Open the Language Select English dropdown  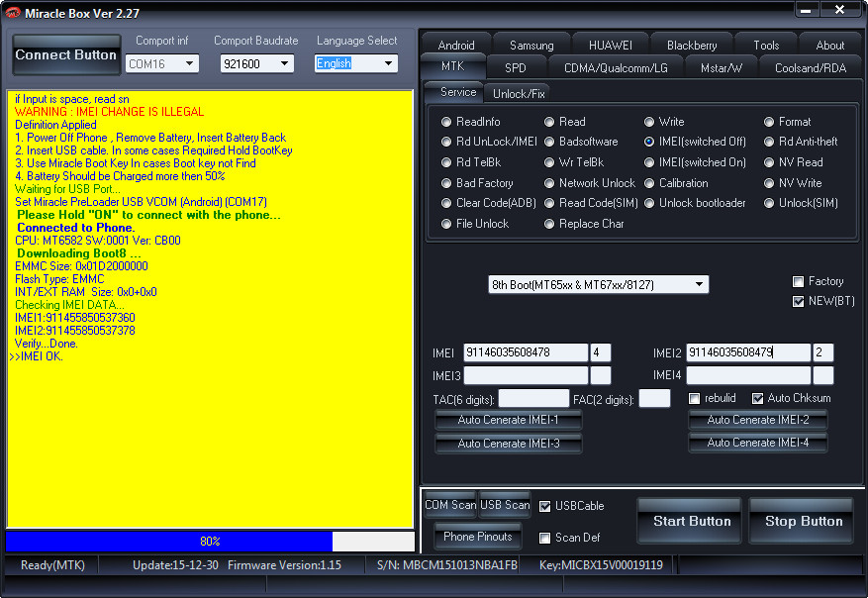(x=356, y=63)
